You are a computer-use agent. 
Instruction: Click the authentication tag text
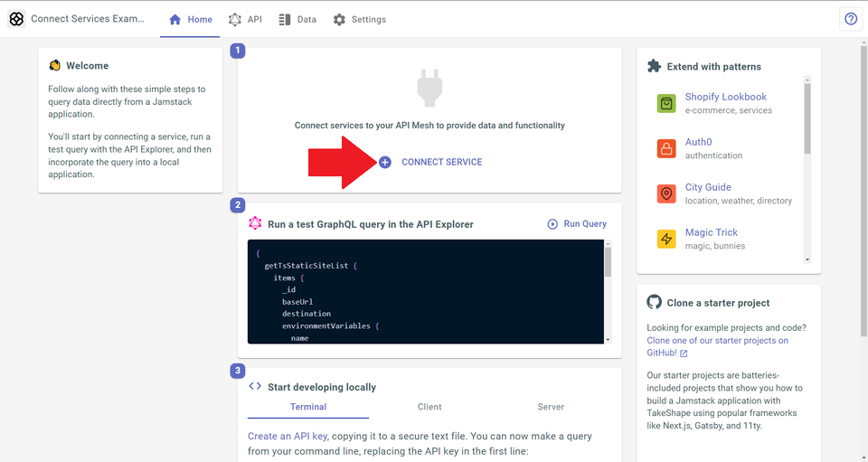pyautogui.click(x=714, y=156)
